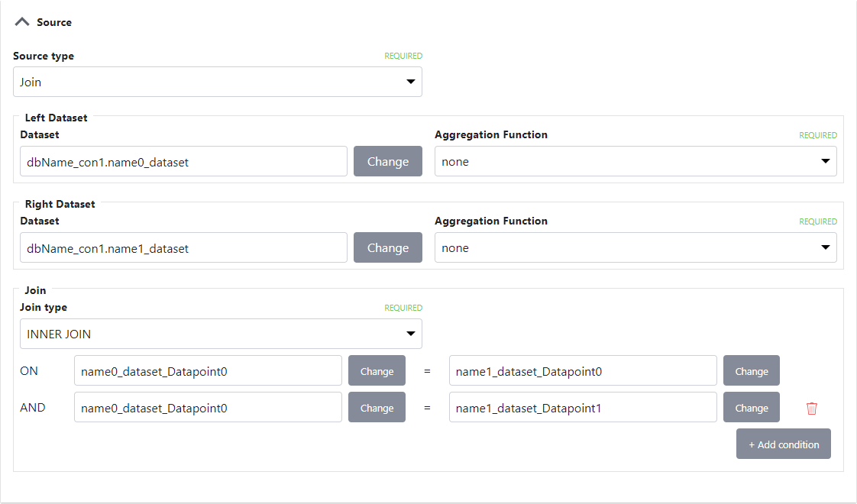Select ON row name1_dataset_Datapoint0 field
857x504 pixels.
tap(583, 370)
